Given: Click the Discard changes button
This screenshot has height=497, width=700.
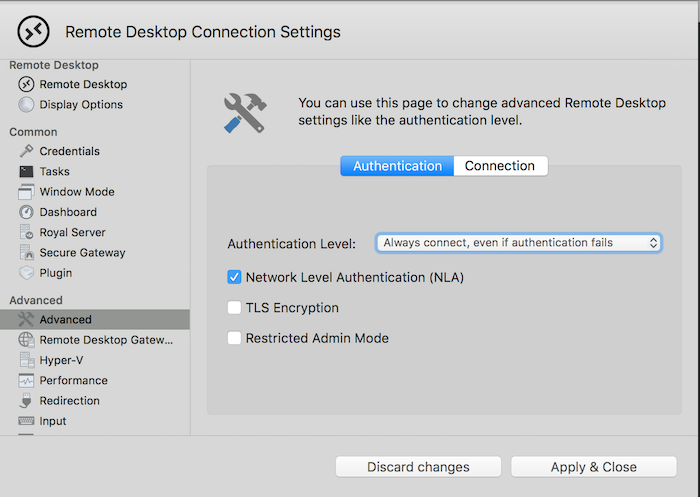Looking at the screenshot, I should 418,467.
